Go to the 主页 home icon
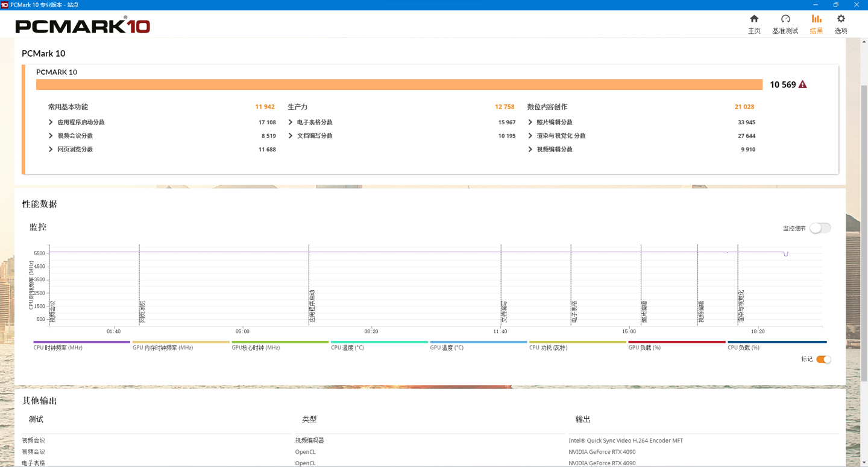The width and height of the screenshot is (868, 467). pos(754,19)
